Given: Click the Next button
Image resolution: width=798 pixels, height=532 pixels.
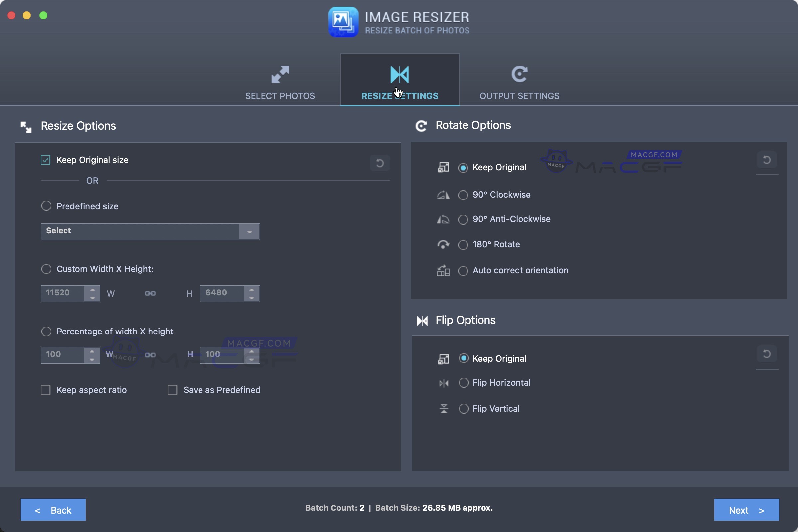Looking at the screenshot, I should click(x=746, y=510).
